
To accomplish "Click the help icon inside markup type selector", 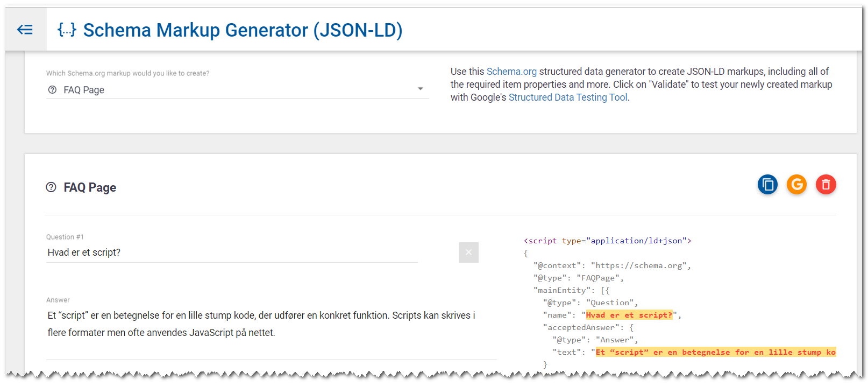I will [52, 90].
